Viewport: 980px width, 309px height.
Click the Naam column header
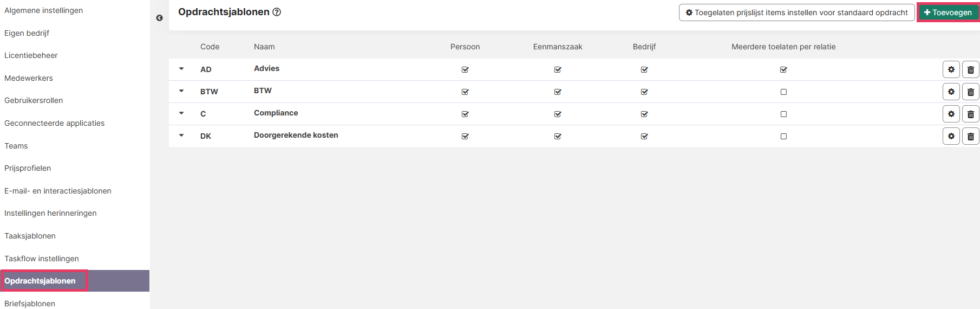click(264, 47)
